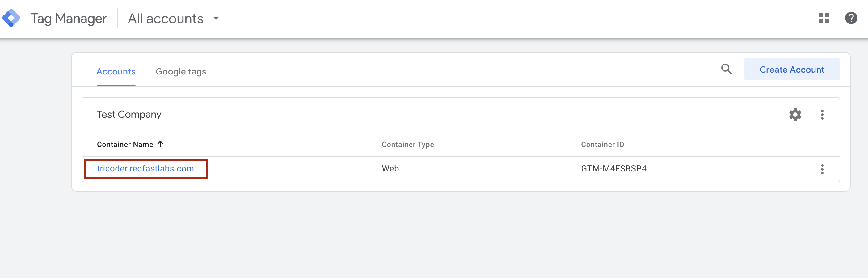Click the Container Type column header
Image resolution: width=868 pixels, height=278 pixels.
coord(408,145)
